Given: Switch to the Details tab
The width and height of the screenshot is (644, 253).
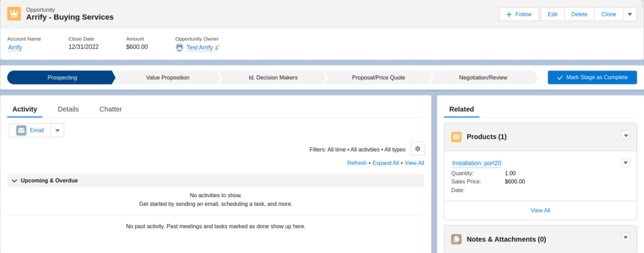Looking at the screenshot, I should [68, 109].
